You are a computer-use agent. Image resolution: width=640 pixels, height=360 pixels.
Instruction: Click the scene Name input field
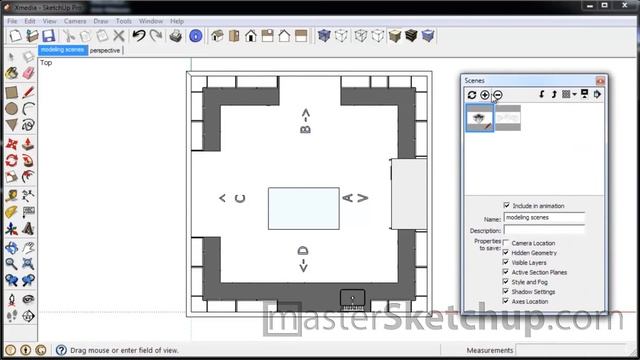click(x=544, y=218)
